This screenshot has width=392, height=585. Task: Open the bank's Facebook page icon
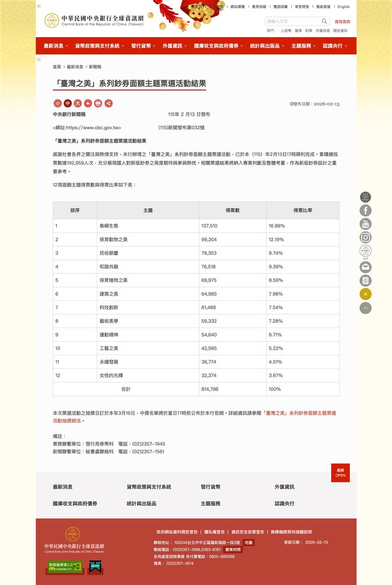(366, 210)
